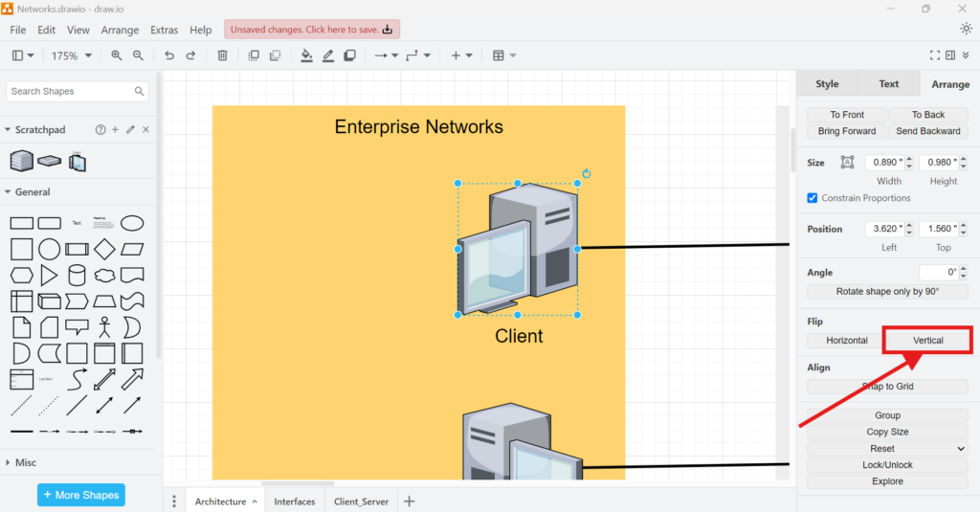Click the Bring Forward button
Image resolution: width=980 pixels, height=512 pixels.
847,131
